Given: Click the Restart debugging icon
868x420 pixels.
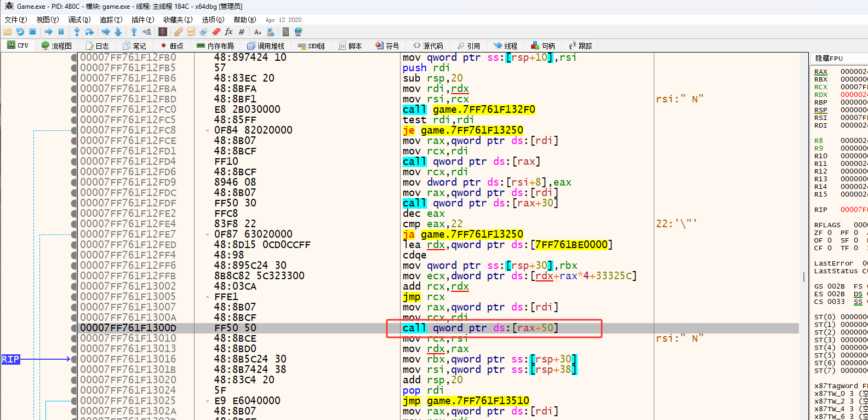Looking at the screenshot, I should pos(20,32).
